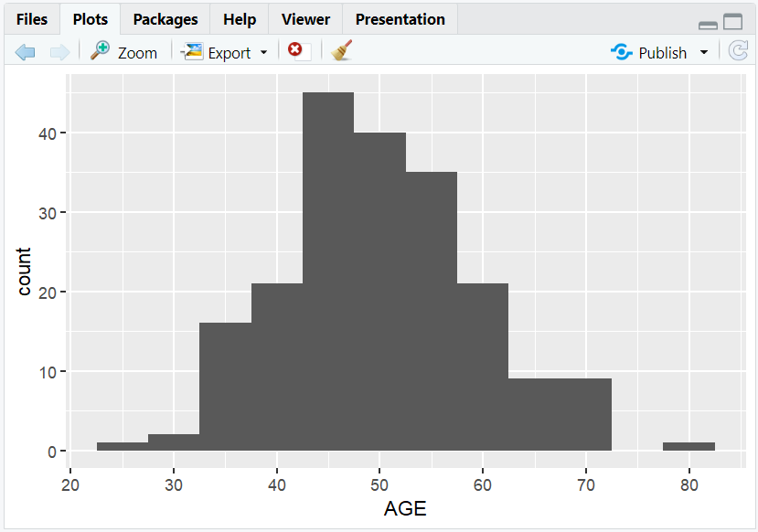Click the tallest histogram bar
Screen dimensions: 758x532
[x=328, y=265]
